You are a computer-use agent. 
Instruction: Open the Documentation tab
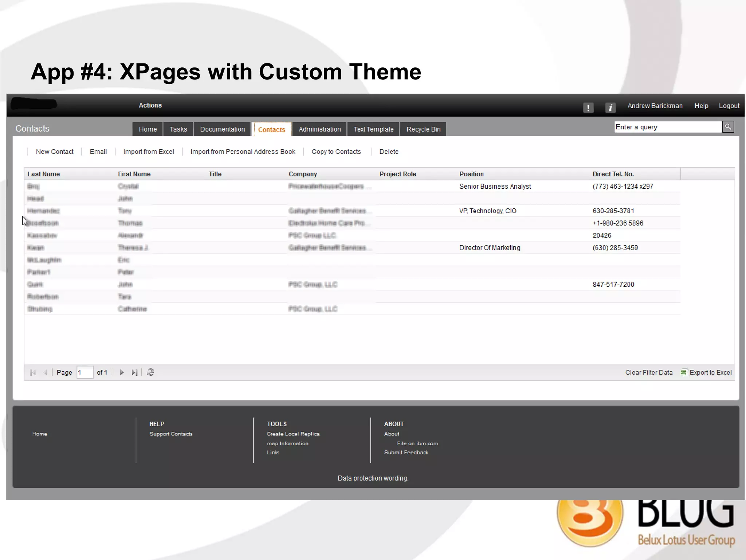coord(222,129)
